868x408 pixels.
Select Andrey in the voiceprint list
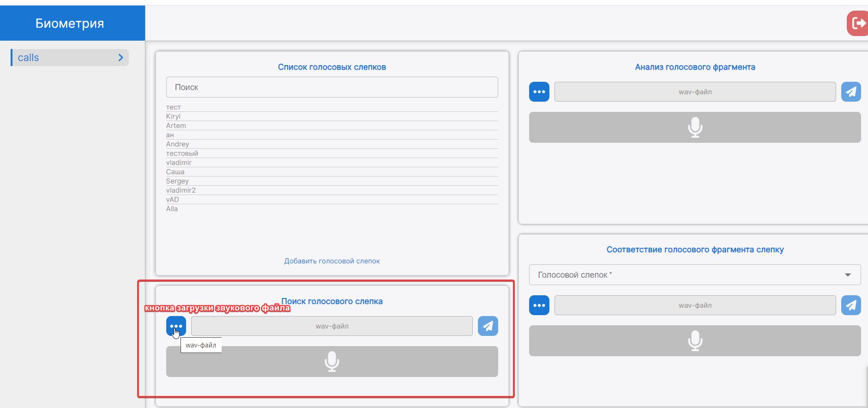(x=178, y=144)
